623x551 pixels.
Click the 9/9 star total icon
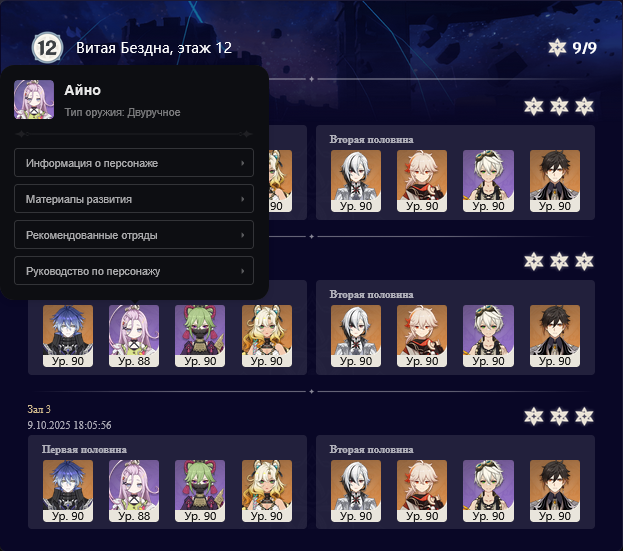point(557,48)
